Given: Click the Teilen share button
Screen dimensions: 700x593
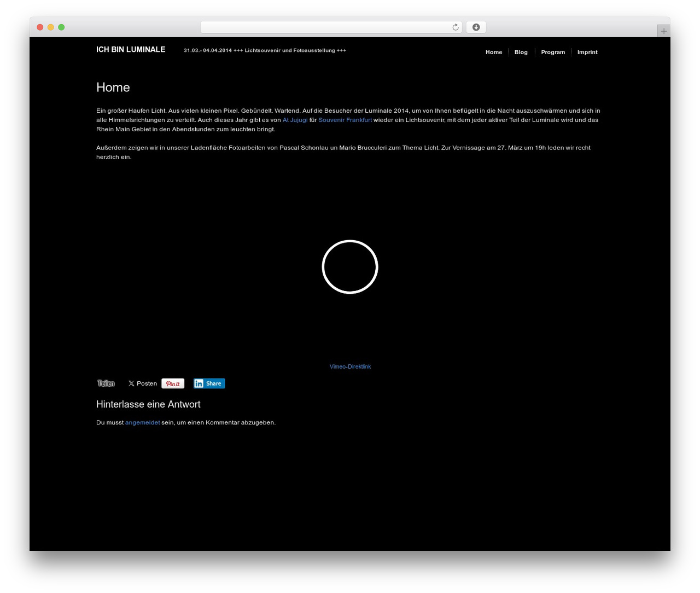Looking at the screenshot, I should (x=106, y=383).
